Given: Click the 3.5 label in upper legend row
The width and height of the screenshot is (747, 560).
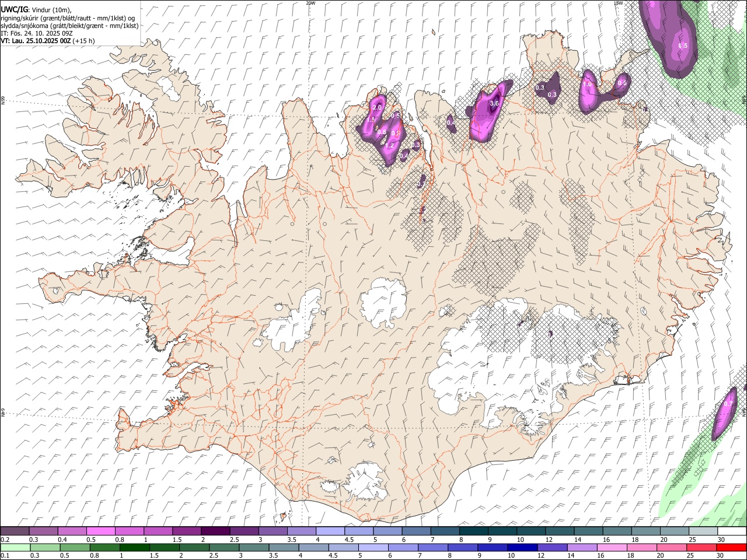Looking at the screenshot, I should (292, 540).
